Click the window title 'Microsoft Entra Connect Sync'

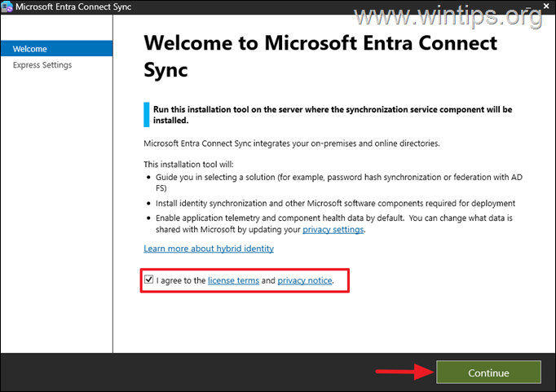[x=73, y=7]
